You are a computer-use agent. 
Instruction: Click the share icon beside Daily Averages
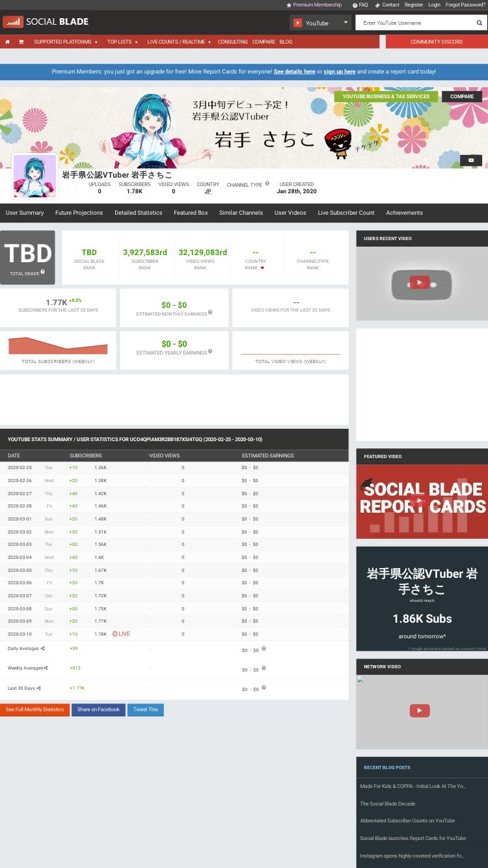[43, 648]
